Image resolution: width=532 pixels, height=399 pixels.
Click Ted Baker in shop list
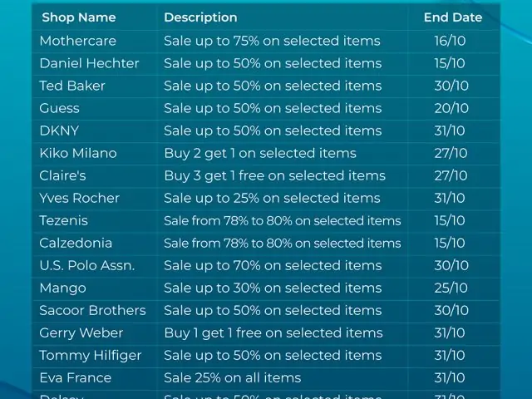point(72,86)
